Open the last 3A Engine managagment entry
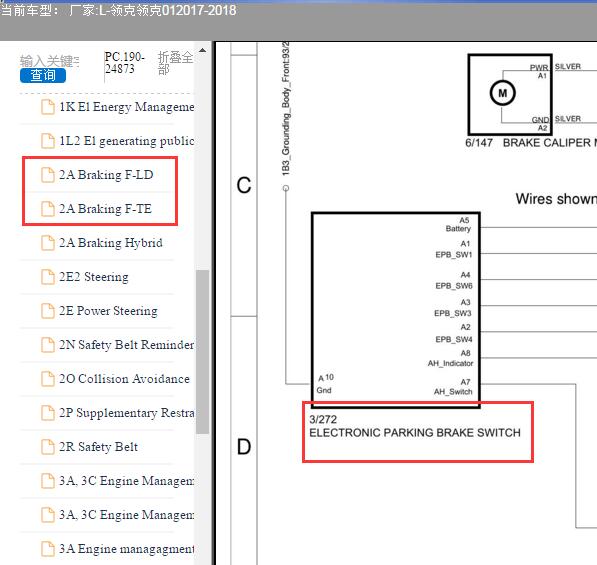The height and width of the screenshot is (565, 597). click(x=126, y=549)
